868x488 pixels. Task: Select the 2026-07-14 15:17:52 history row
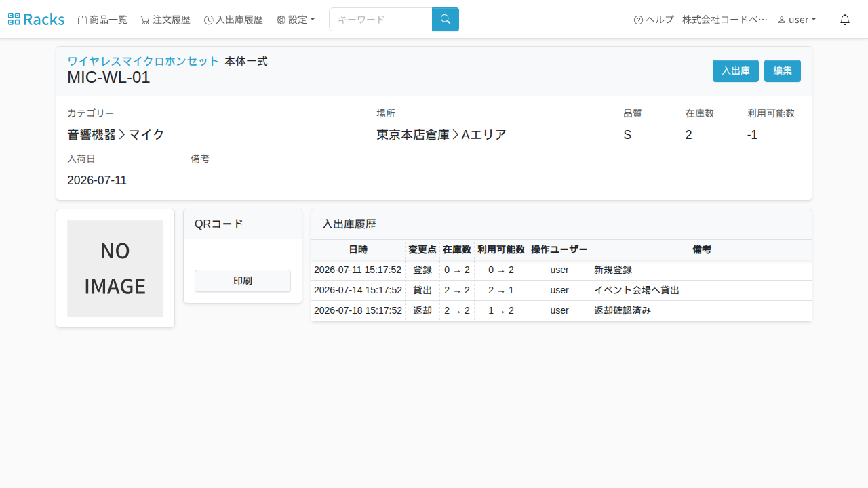click(561, 290)
